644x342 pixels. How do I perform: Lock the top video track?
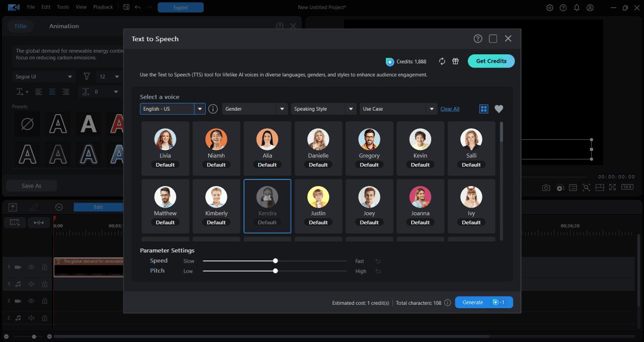pos(44,267)
